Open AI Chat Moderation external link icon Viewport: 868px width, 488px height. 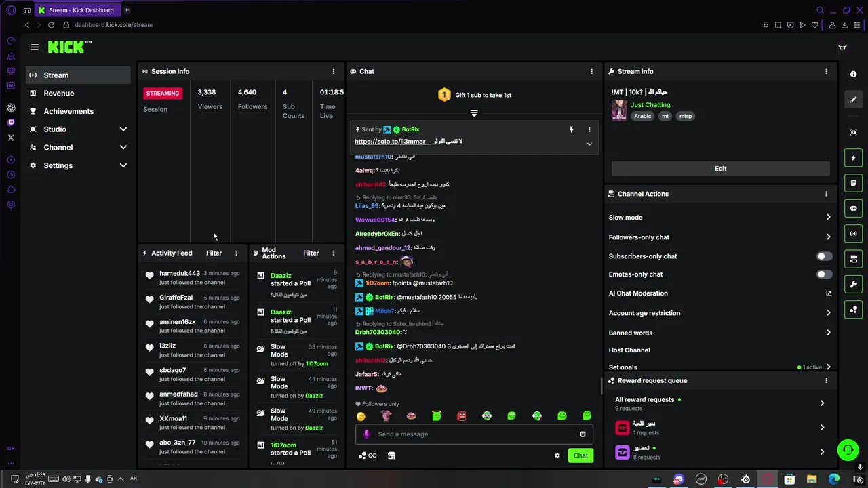point(829,293)
